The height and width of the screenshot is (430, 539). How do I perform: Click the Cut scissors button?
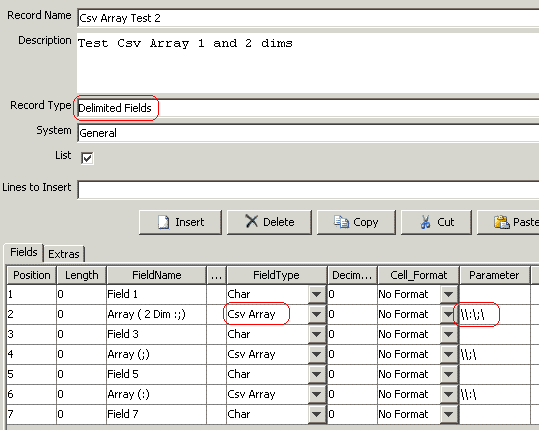tap(436, 222)
